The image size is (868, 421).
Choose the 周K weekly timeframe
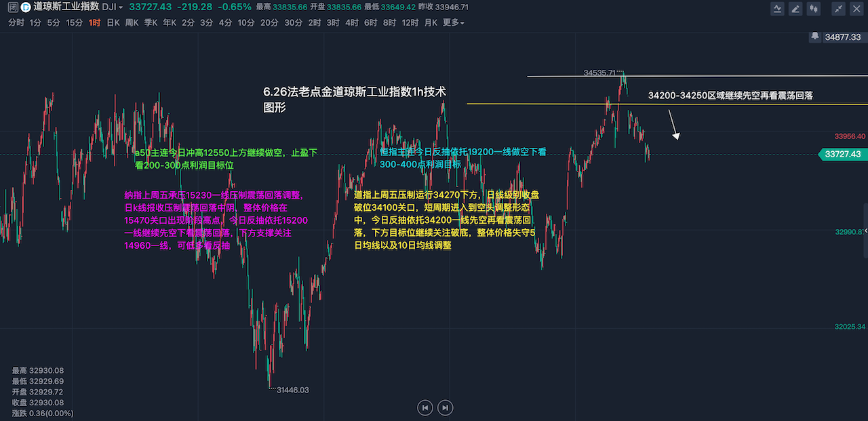(132, 22)
